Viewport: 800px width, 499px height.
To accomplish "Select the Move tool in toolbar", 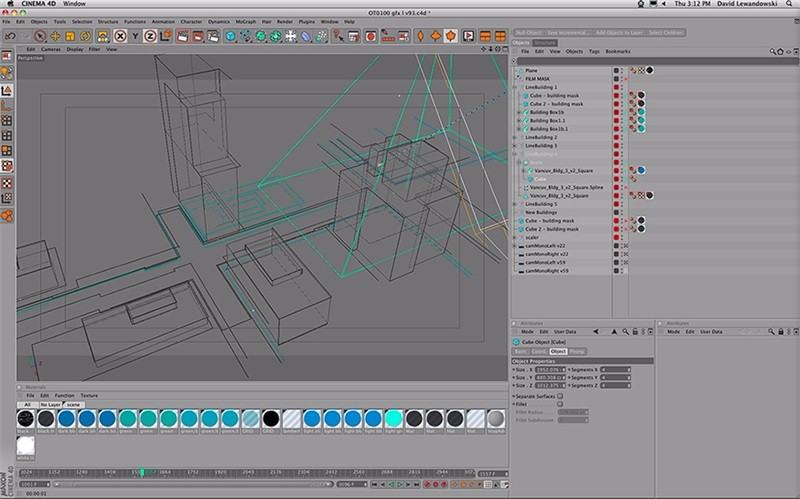I will point(56,36).
